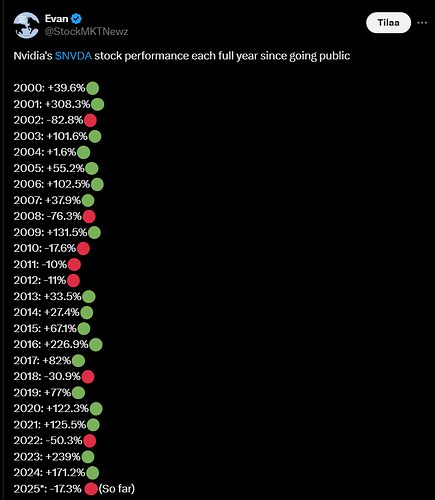Click the red circle beside 2008: -76.3%
435x500 pixels.
89,216
